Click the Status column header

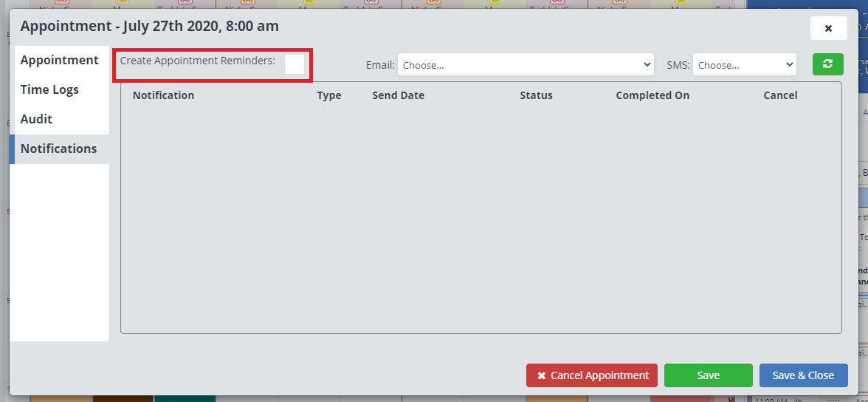pyautogui.click(x=536, y=95)
